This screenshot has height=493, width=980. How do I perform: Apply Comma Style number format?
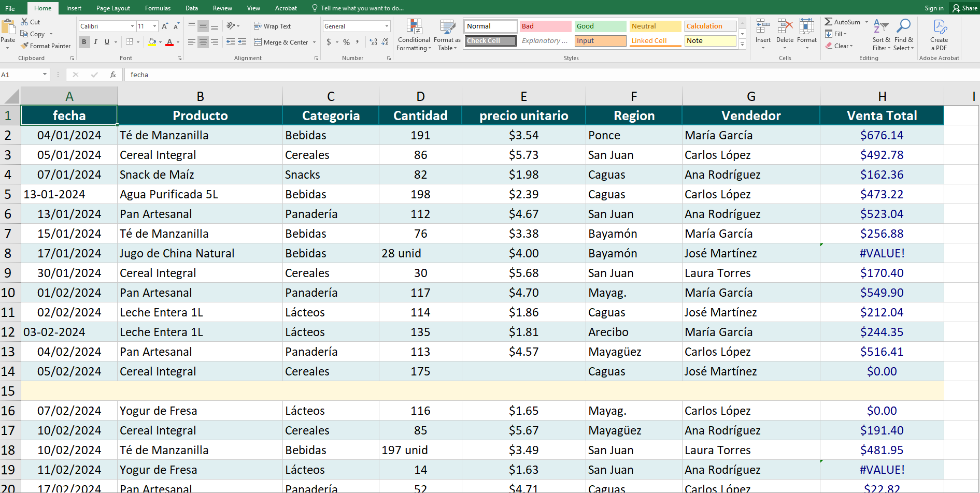coord(358,42)
